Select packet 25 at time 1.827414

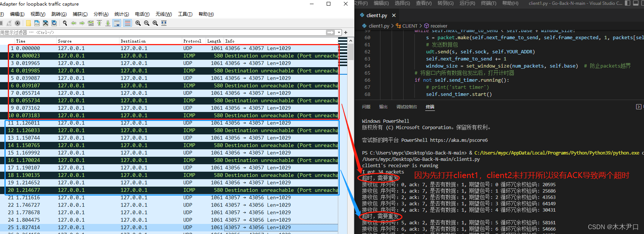(169, 227)
